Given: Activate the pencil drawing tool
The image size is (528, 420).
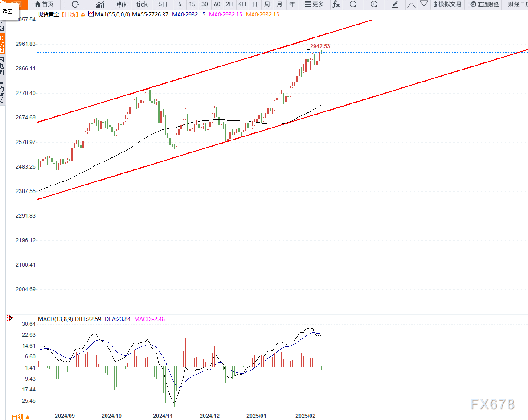Looking at the screenshot, I should pos(395,4).
